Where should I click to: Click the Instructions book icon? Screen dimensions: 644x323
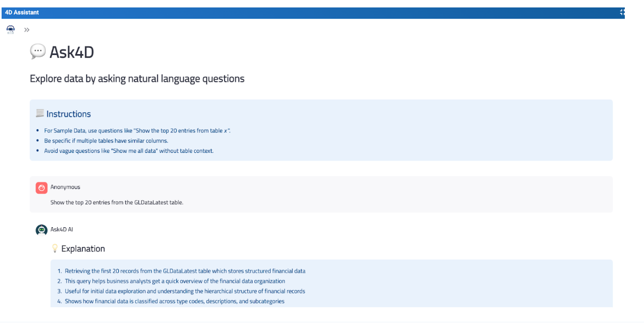pos(39,112)
